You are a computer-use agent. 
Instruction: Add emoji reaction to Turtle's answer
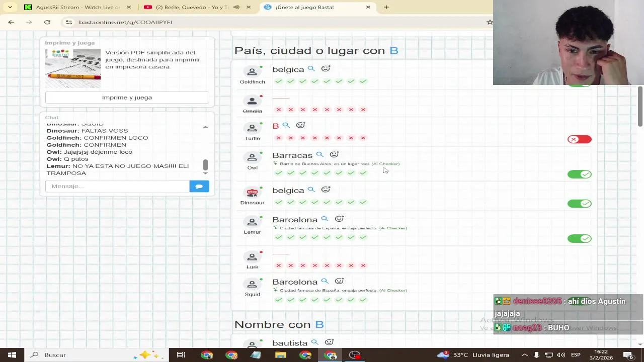300,125
